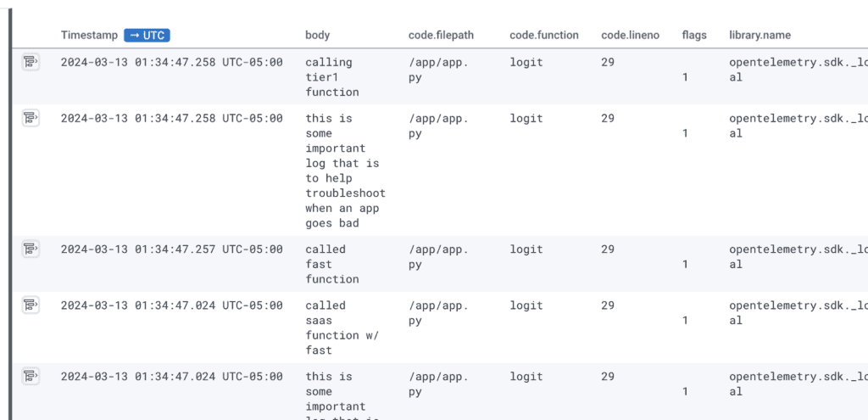Click the code.lineno column header
Image resolution: width=868 pixels, height=420 pixels.
[631, 36]
